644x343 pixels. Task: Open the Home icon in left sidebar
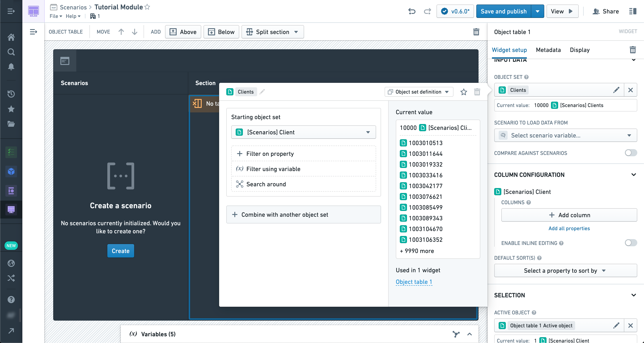[x=11, y=37]
